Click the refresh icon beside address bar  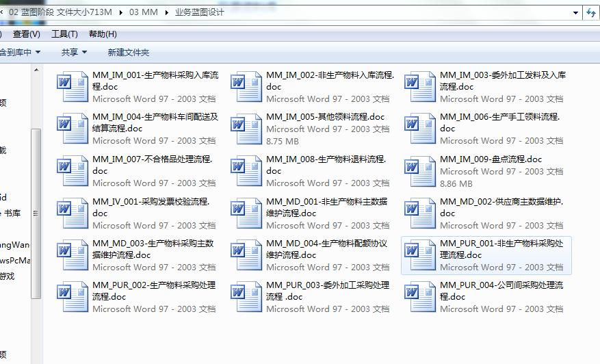point(591,12)
